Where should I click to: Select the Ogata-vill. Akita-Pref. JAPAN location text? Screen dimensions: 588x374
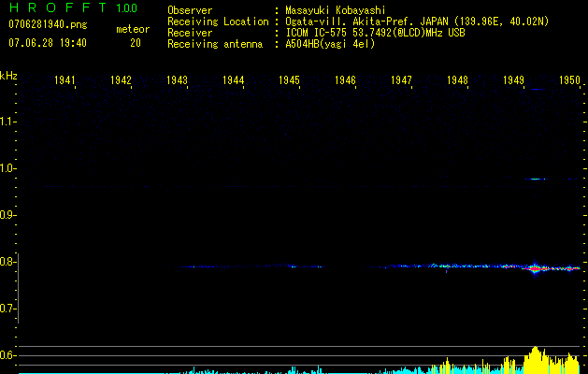tap(417, 22)
